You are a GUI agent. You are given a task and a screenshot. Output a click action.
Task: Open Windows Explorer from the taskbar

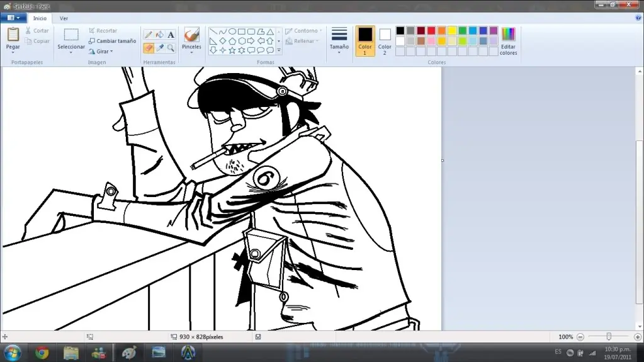[71, 353]
